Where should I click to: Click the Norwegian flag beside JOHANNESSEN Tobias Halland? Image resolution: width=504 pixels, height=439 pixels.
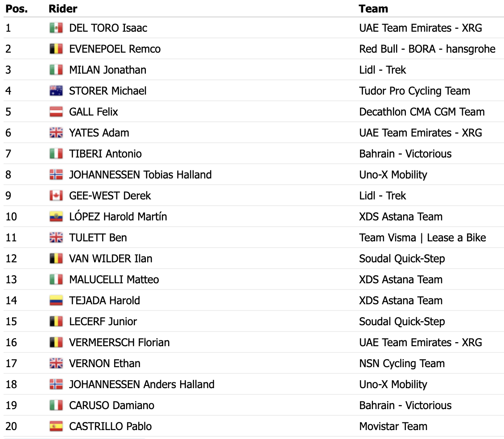56,175
